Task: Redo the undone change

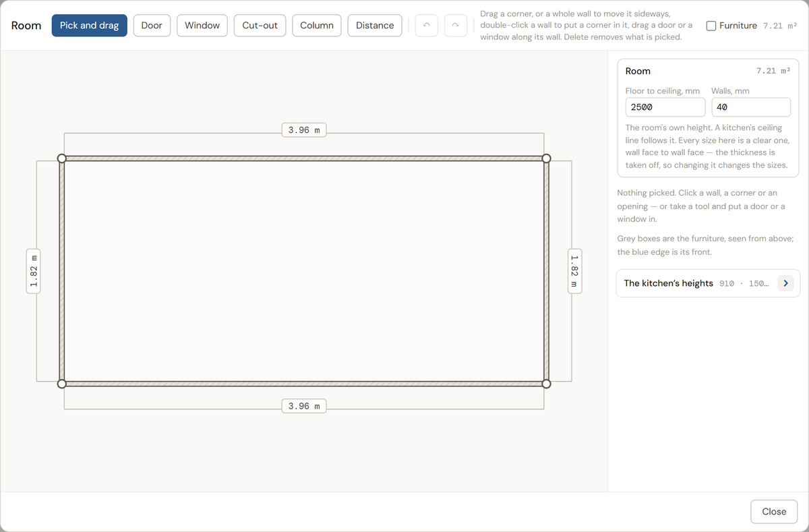Action: 456,26
